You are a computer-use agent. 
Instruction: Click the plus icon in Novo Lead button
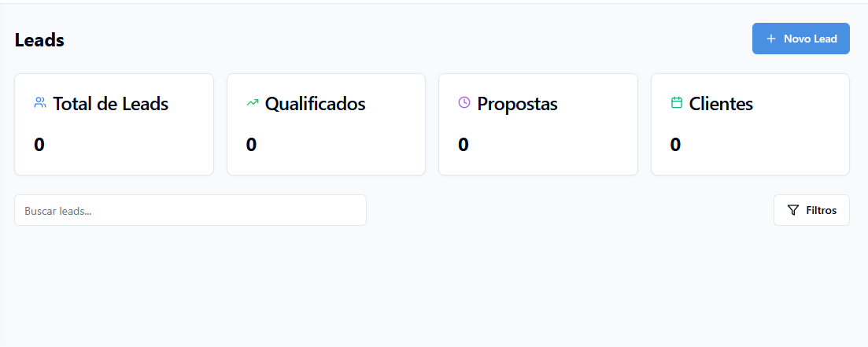[x=770, y=39]
